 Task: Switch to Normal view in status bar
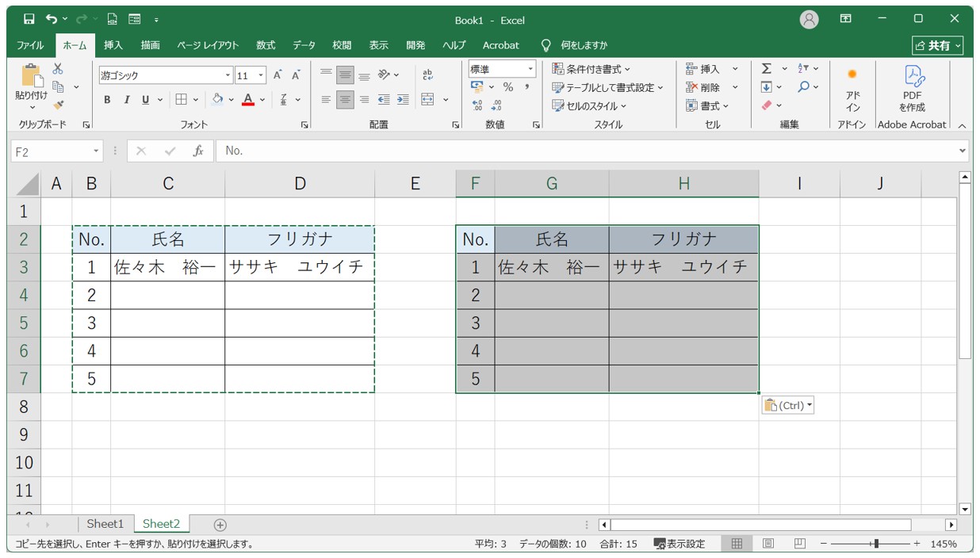(737, 544)
